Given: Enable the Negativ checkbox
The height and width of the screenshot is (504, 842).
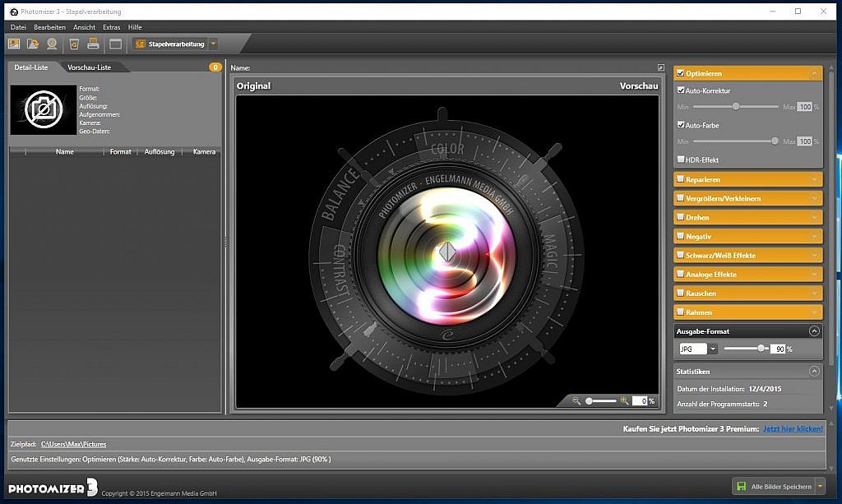Looking at the screenshot, I should (x=680, y=236).
